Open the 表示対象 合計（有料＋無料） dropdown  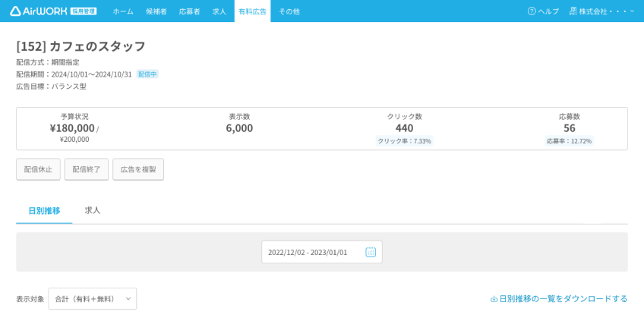click(93, 299)
